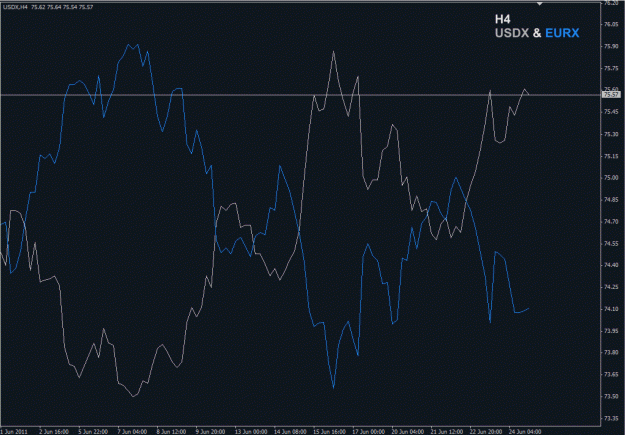Click the H4 timeframe label
This screenshot has width=625, height=435.
[503, 19]
